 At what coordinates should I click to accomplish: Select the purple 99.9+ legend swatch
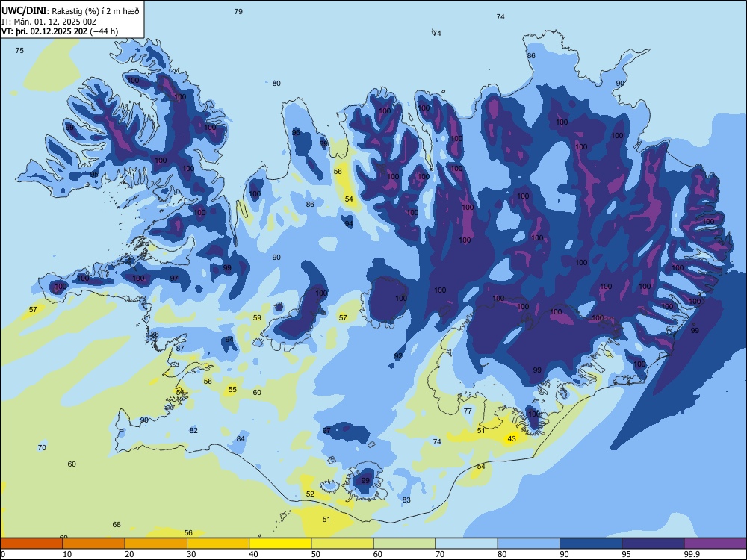click(715, 544)
